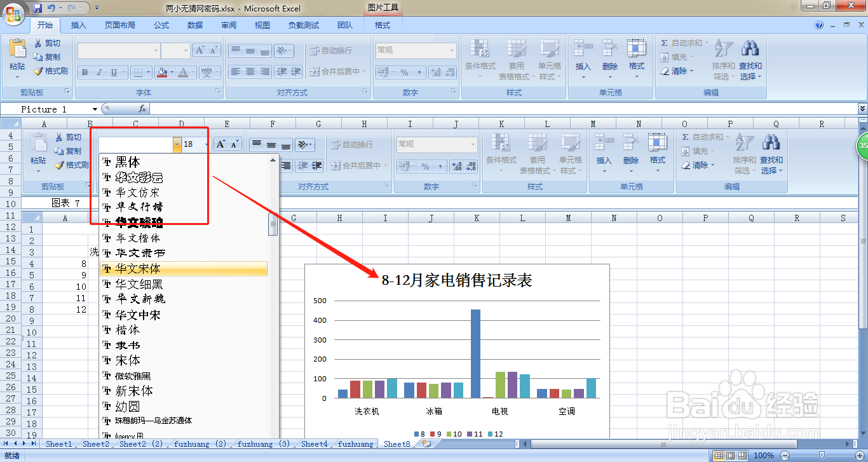Open the fill color dropdown arrow
This screenshot has width=868, height=462.
coord(172,72)
